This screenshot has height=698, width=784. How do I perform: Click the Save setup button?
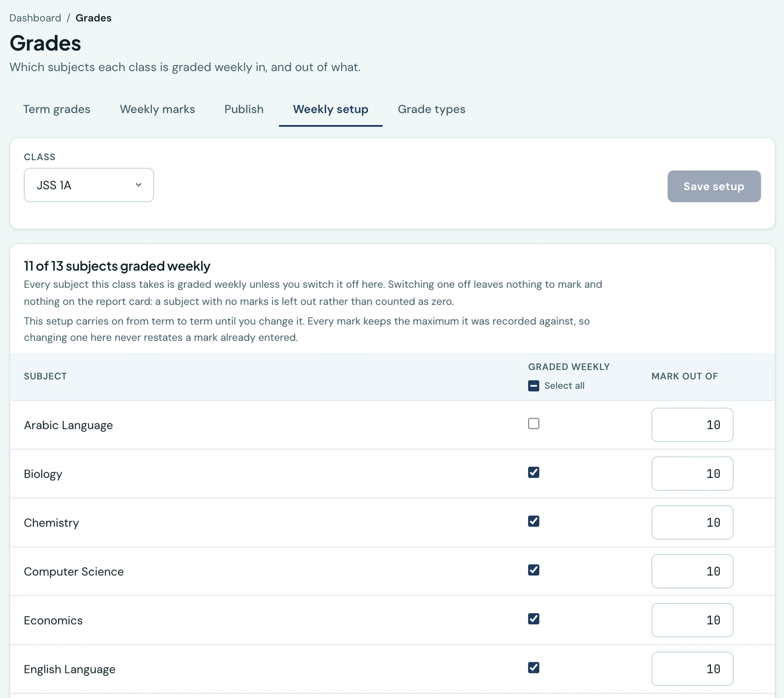[714, 186]
